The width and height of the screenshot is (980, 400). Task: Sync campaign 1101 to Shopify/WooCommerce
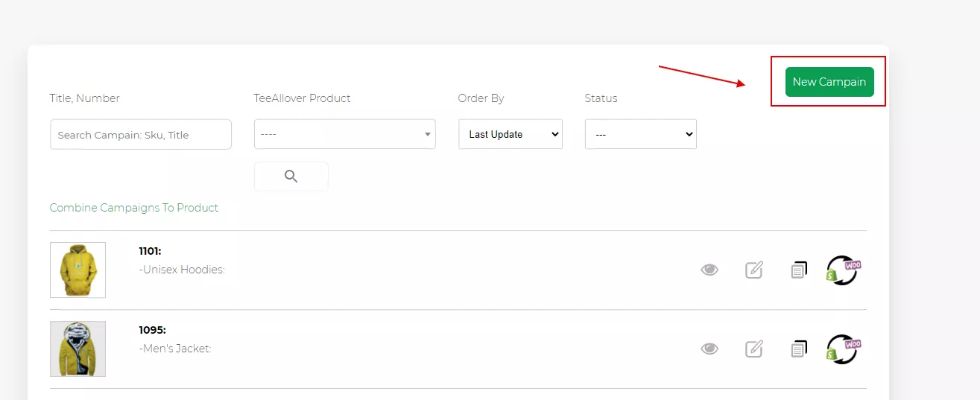[x=844, y=270]
